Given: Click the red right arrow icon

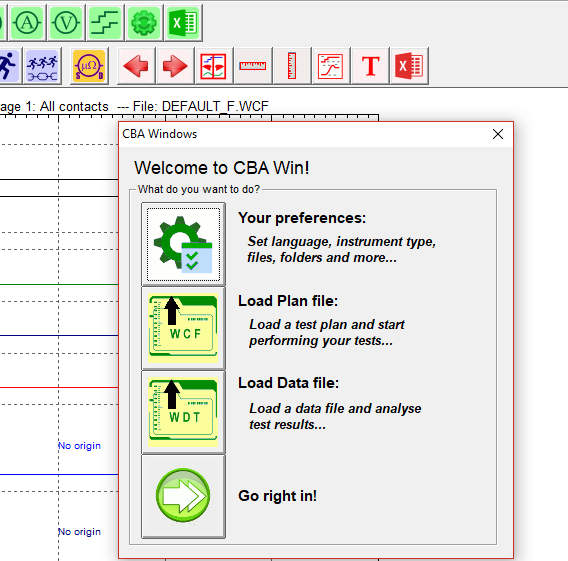Looking at the screenshot, I should pos(175,66).
